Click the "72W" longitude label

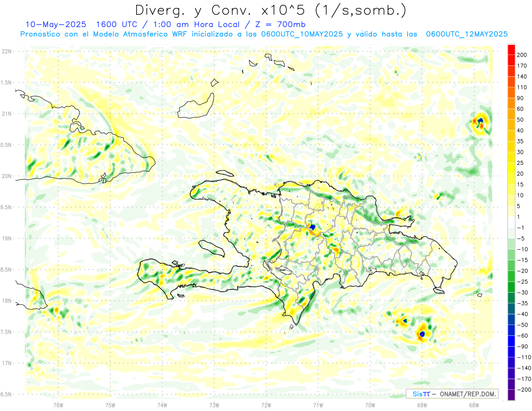tap(266, 405)
